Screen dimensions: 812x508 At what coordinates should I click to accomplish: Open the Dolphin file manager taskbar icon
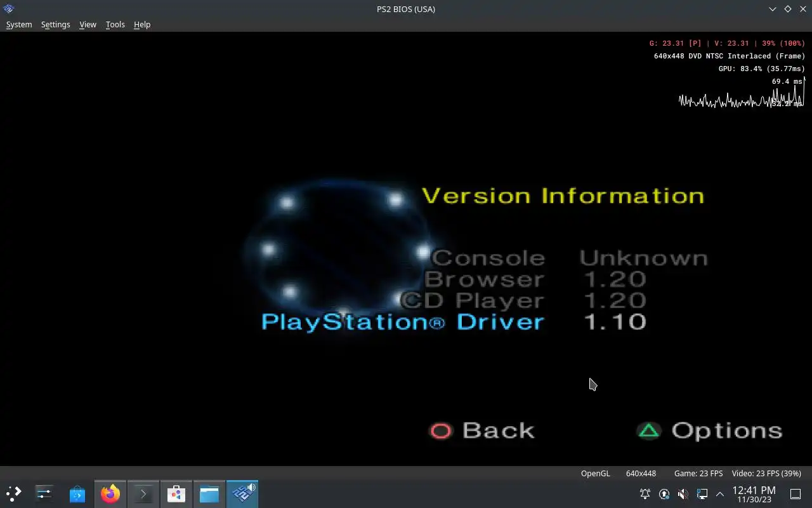pos(209,493)
